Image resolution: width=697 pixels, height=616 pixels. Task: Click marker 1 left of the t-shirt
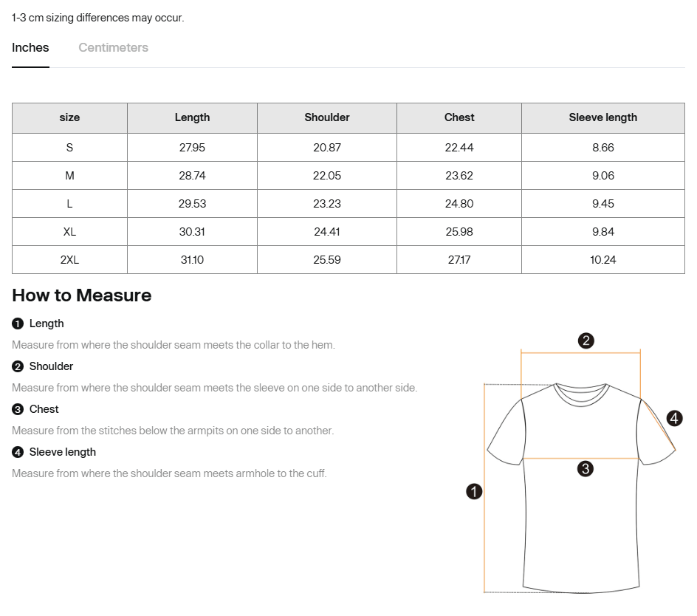(x=474, y=491)
